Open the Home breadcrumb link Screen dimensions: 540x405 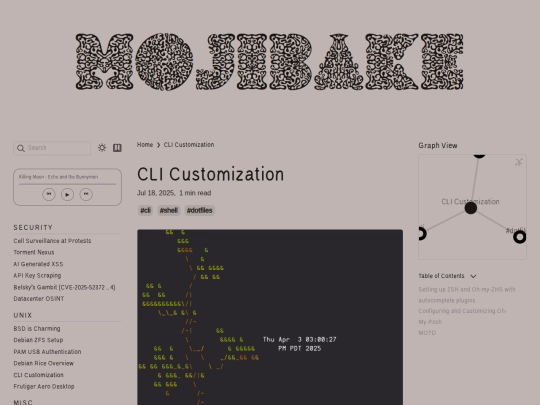[145, 145]
